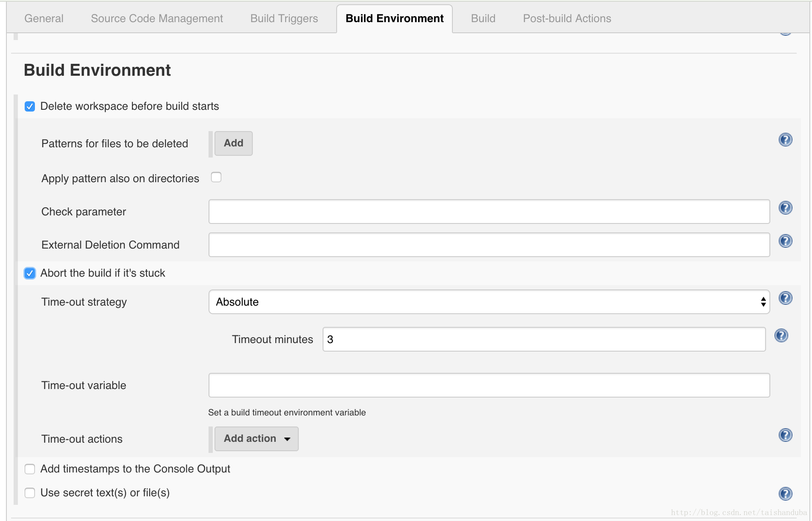Click the Add button for file patterns
The image size is (812, 521).
click(234, 143)
